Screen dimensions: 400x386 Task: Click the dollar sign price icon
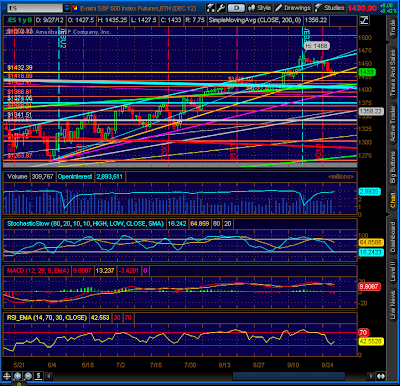[x=39, y=376]
